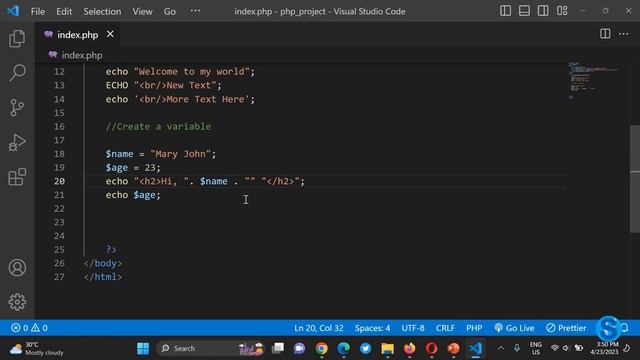The height and width of the screenshot is (360, 640).
Task: Open Google Chrome from taskbar
Action: point(321,349)
